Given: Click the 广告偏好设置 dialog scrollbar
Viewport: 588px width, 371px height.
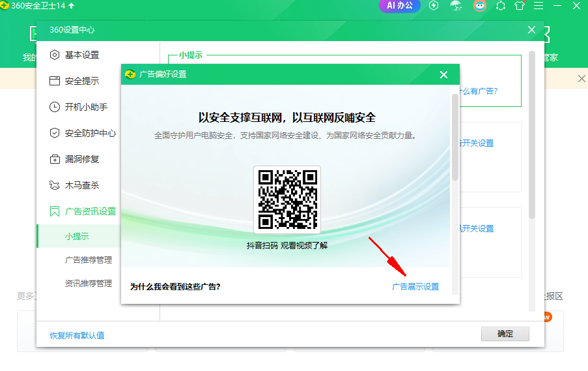Looking at the screenshot, I should pyautogui.click(x=455, y=137).
